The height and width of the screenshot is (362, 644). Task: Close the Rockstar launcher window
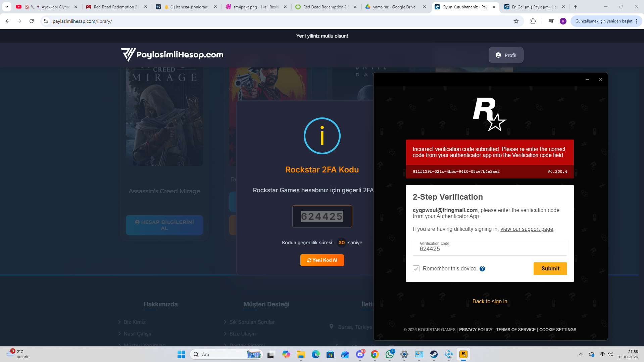click(x=601, y=80)
